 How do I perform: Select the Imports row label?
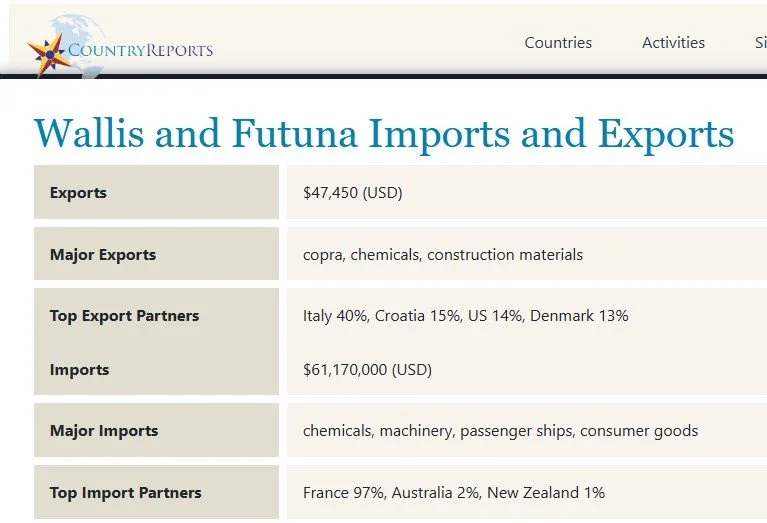[79, 370]
